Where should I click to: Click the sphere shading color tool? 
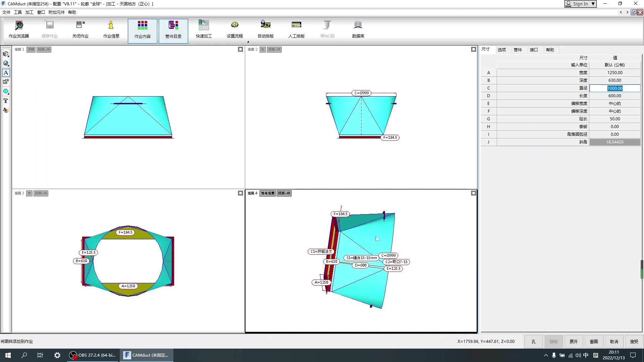click(6, 63)
